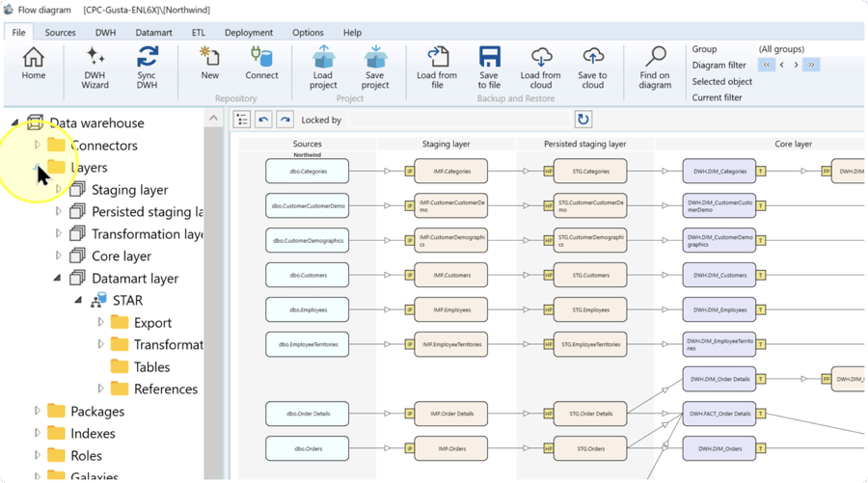Click the HP badge on STG.Categories
This screenshot has width=868, height=483.
[x=549, y=172]
